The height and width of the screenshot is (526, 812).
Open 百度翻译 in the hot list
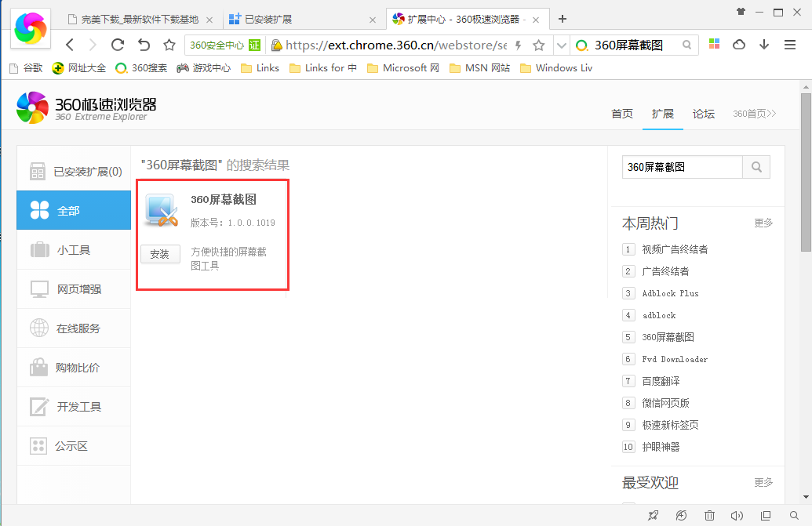[x=661, y=381]
